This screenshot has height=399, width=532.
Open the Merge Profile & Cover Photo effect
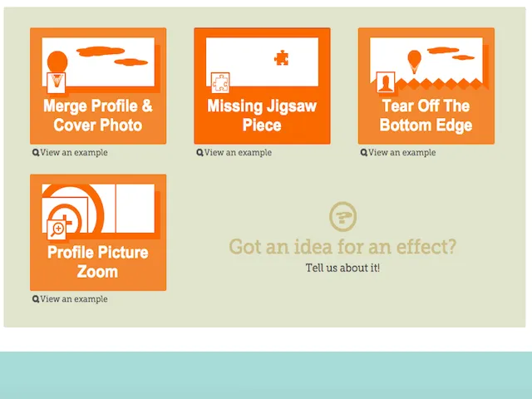[x=98, y=116]
